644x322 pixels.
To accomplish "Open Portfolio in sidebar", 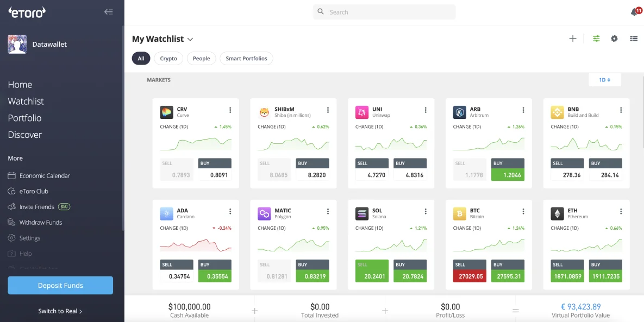I will [x=24, y=118].
